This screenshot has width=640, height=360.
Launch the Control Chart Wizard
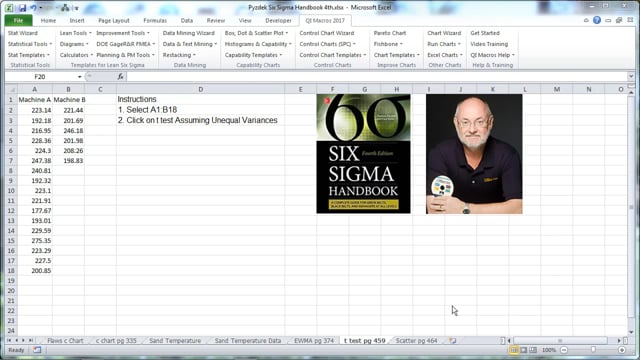327,33
